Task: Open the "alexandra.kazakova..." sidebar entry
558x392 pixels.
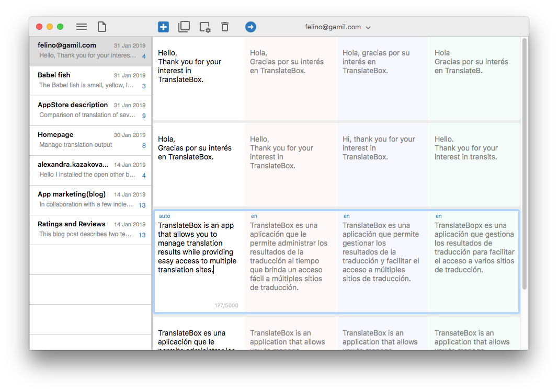Action: tap(91, 170)
